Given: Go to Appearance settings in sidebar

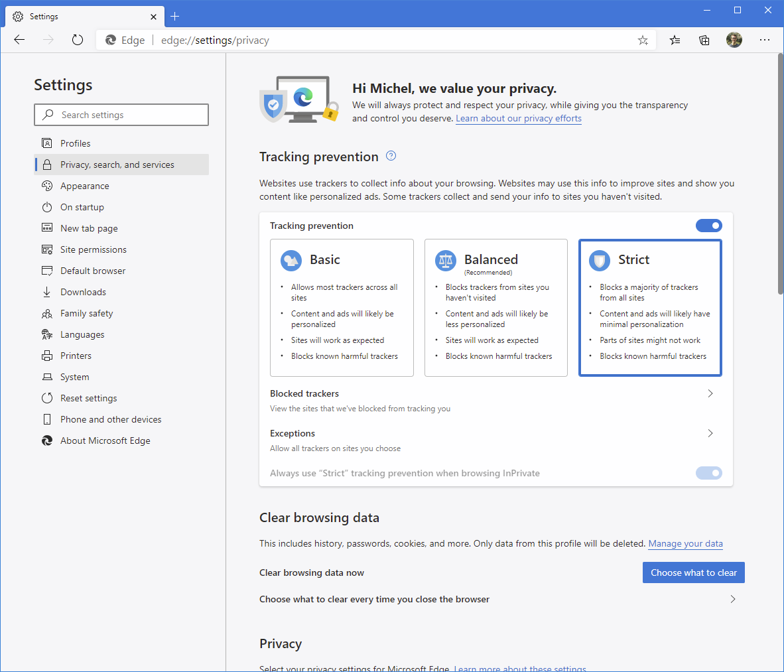Looking at the screenshot, I should (x=84, y=186).
